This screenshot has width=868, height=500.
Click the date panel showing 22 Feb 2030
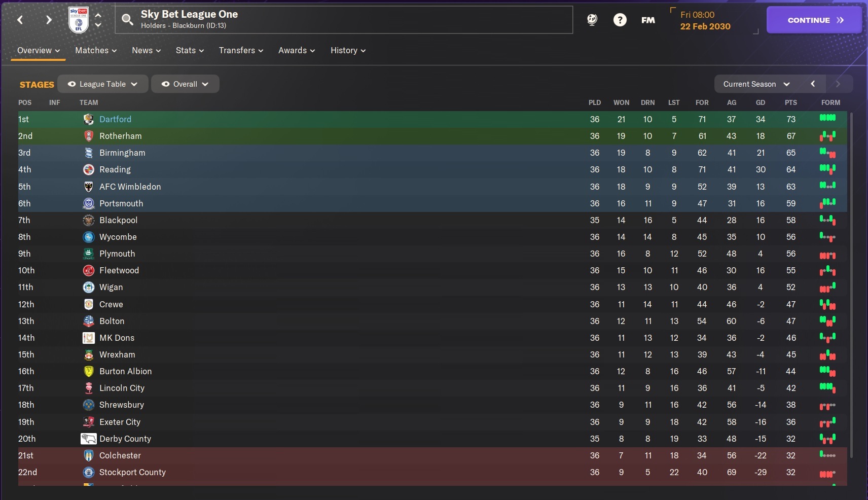pyautogui.click(x=714, y=21)
